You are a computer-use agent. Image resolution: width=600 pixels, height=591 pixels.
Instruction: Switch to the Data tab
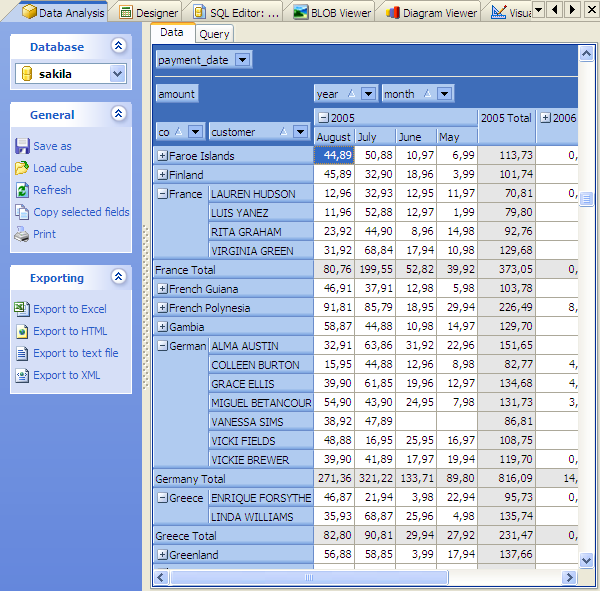(x=172, y=33)
